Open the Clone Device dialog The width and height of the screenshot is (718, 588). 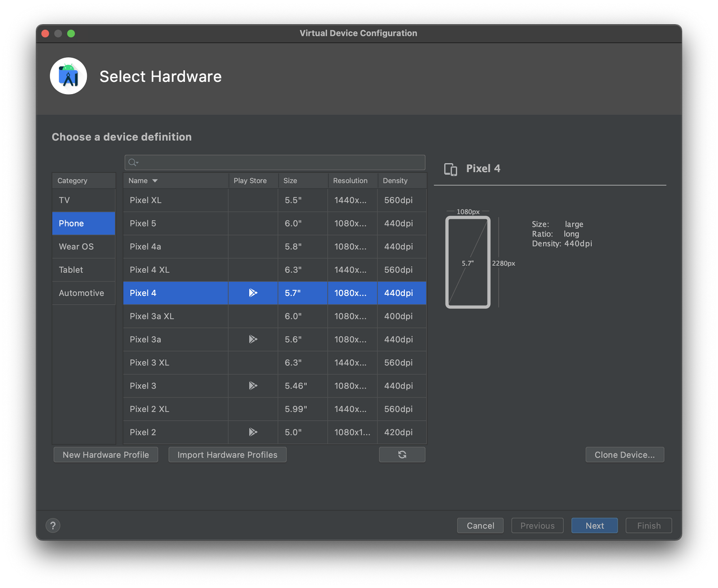pyautogui.click(x=625, y=455)
